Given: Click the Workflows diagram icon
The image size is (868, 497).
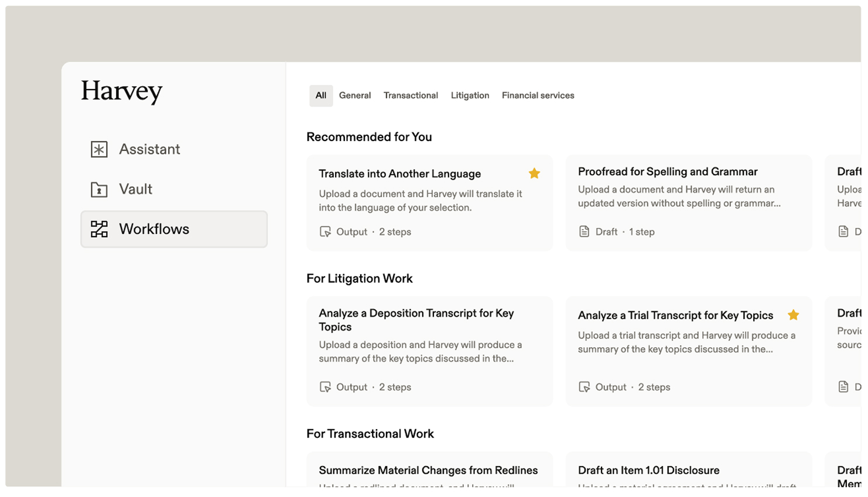Looking at the screenshot, I should click(99, 229).
